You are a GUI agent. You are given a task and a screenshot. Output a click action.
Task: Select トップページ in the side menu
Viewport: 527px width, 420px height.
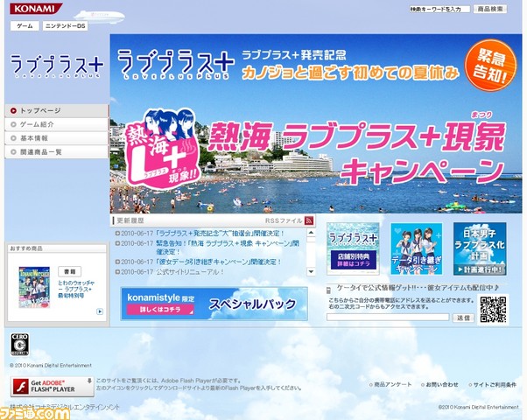pyautogui.click(x=57, y=110)
